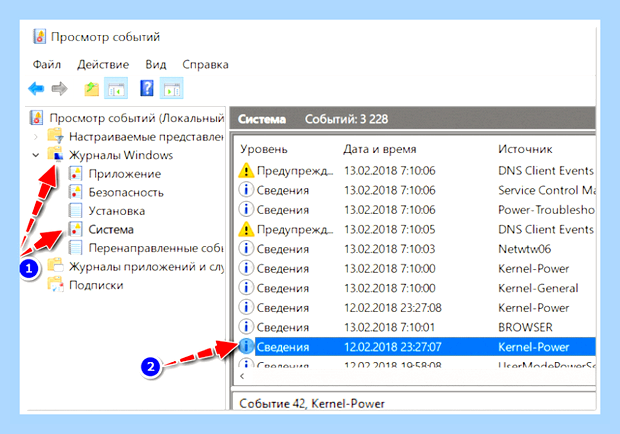This screenshot has height=434, width=620.
Task: Click the info icon of Service Control Manager row
Action: coord(246,190)
